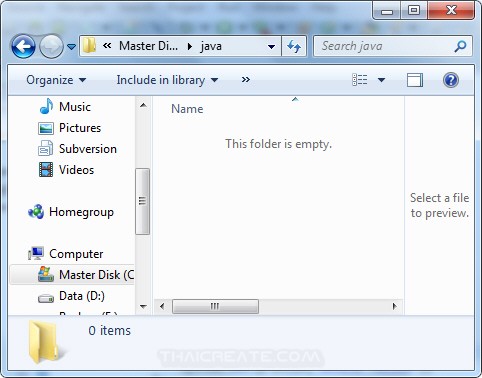
Task: Select Computer in the navigation pane
Action: [x=76, y=254]
